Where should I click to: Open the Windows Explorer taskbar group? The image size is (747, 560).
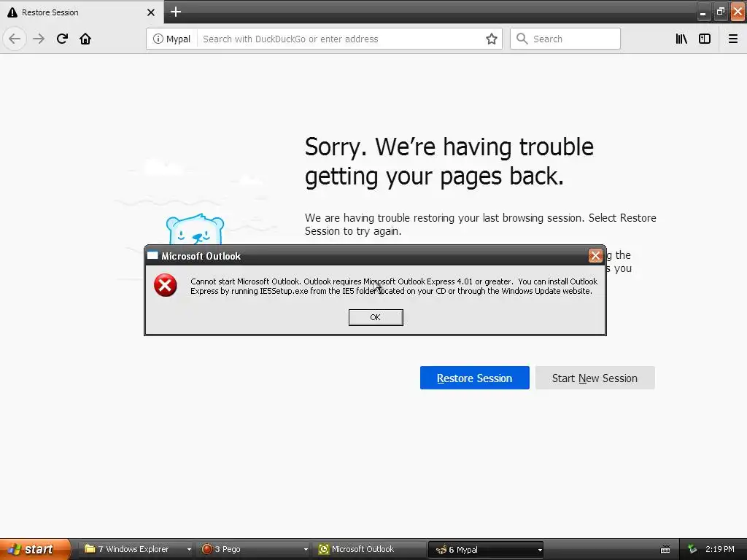coord(133,549)
